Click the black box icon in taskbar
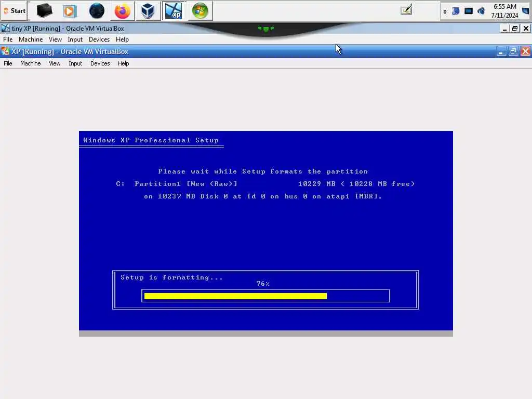Viewport: 532px width, 399px height. 44,11
